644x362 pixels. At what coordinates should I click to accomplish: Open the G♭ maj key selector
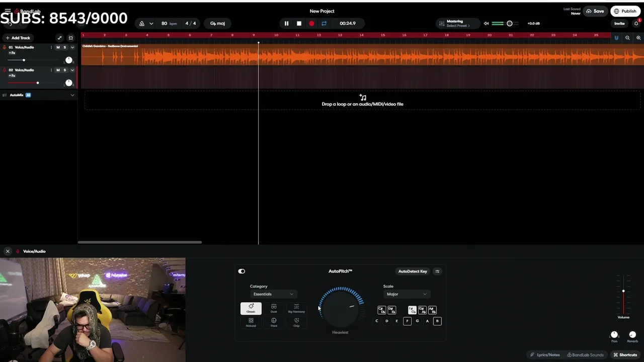click(217, 24)
